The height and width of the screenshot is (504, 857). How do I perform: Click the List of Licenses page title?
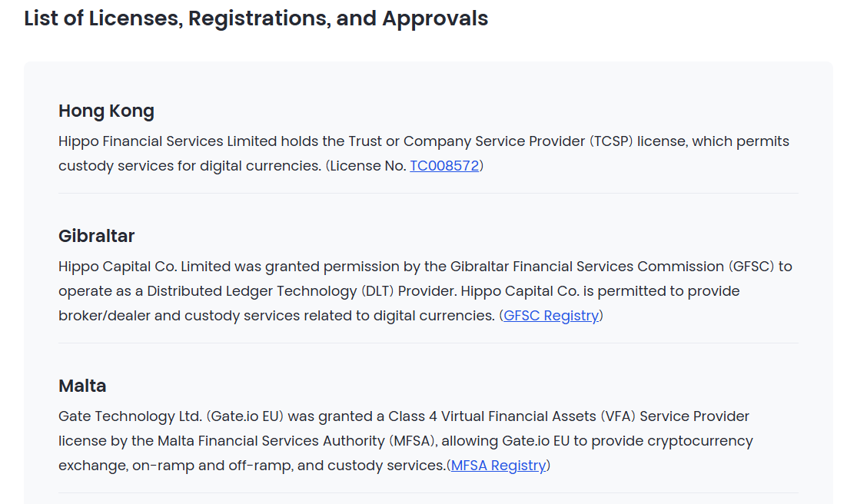pos(256,18)
